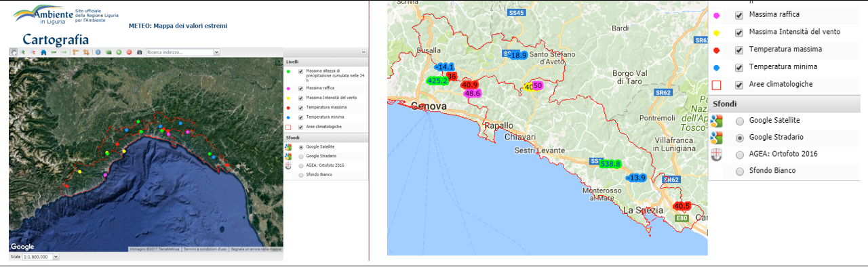
Task: Activate the blue info identify tool
Action: click(x=98, y=52)
